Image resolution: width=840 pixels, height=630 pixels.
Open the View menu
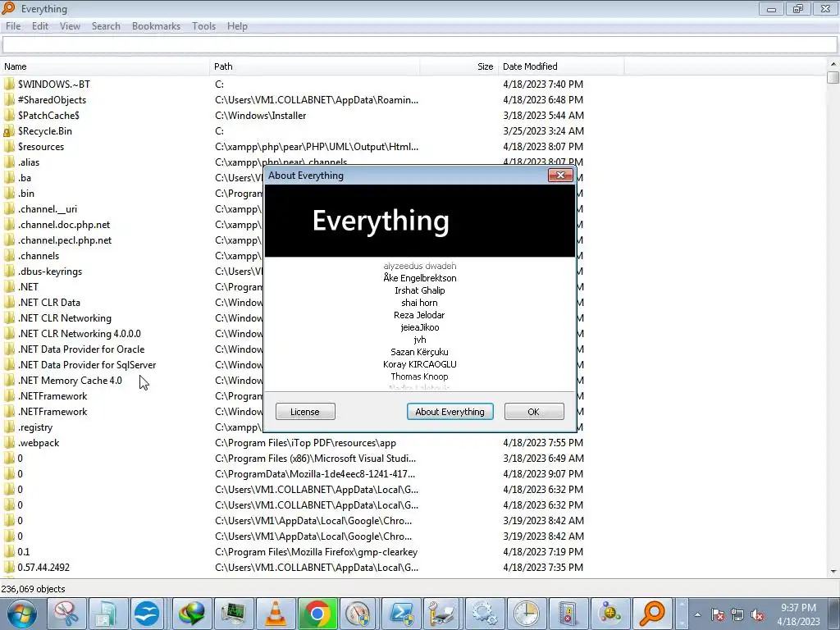[71, 25]
